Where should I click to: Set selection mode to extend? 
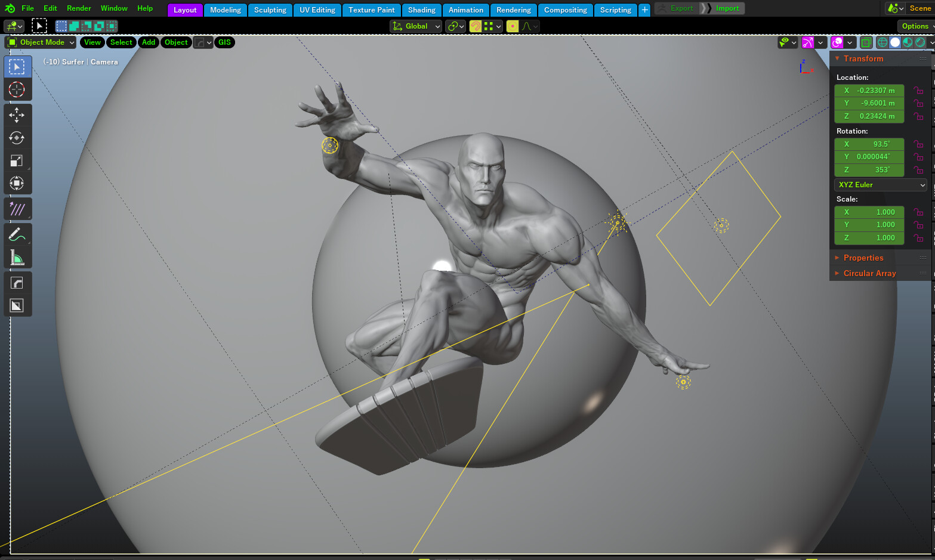(x=74, y=26)
